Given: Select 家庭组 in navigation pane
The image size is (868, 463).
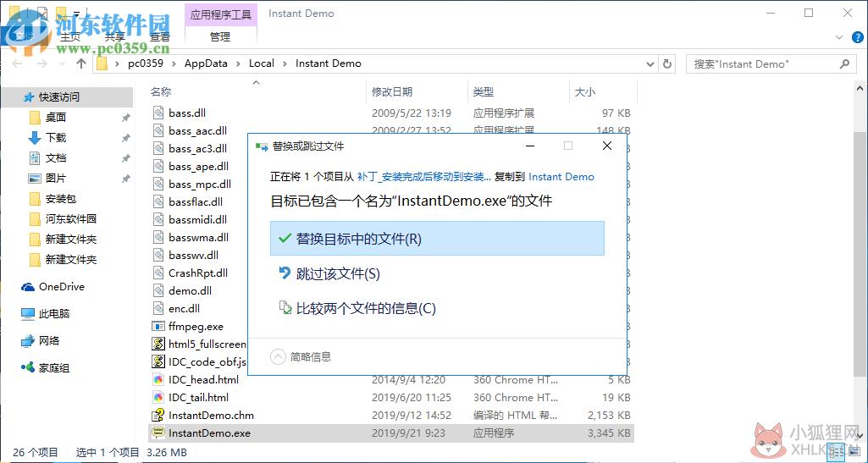Looking at the screenshot, I should [53, 368].
